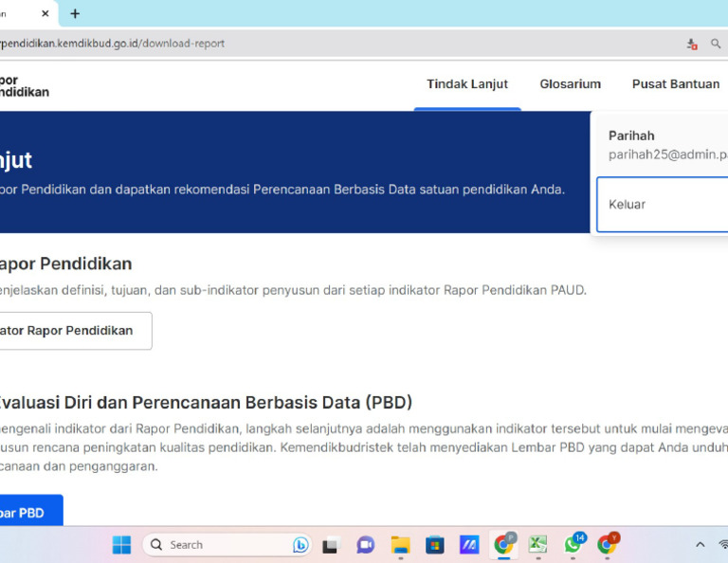Click the download blocked icon in address bar
The width and height of the screenshot is (728, 563).
click(x=692, y=45)
